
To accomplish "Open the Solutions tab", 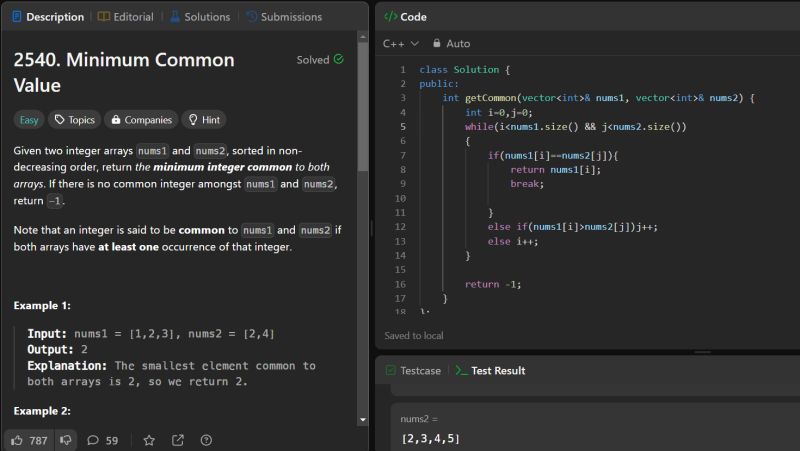I will pos(200,17).
